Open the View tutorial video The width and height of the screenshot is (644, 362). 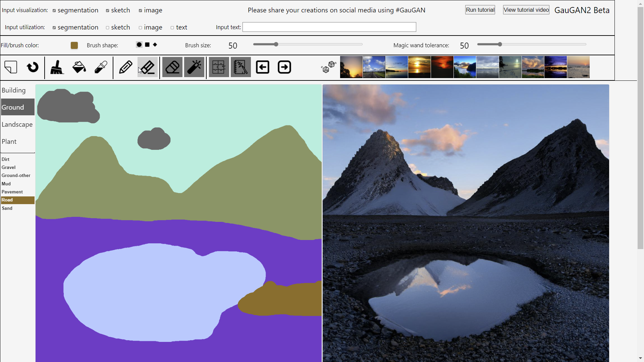(x=526, y=10)
